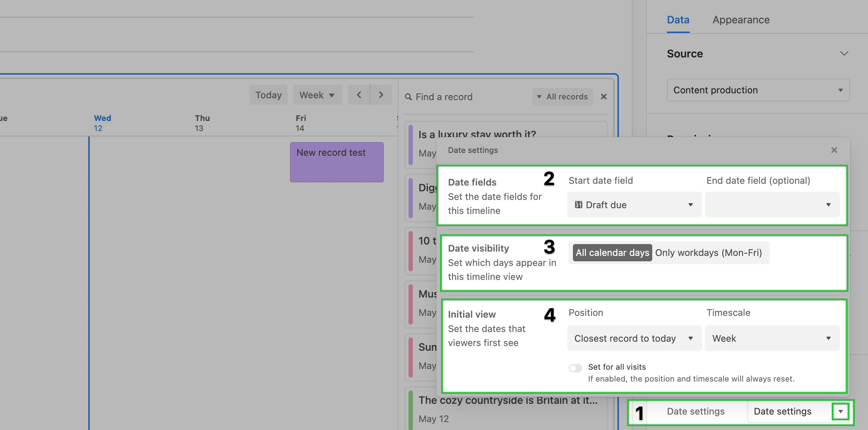
Task: Go to the next week
Action: [x=381, y=95]
